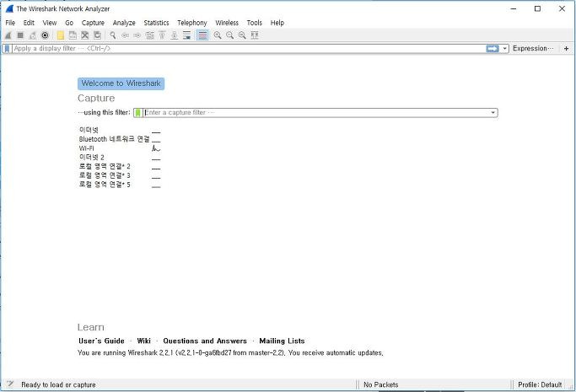The image size is (576, 392).
Task: Zoom in on the main window text
Action: click(x=218, y=35)
